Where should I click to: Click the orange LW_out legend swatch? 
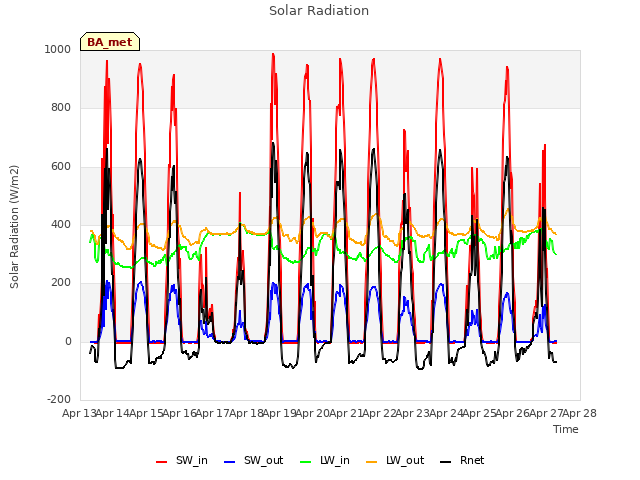coord(371,462)
